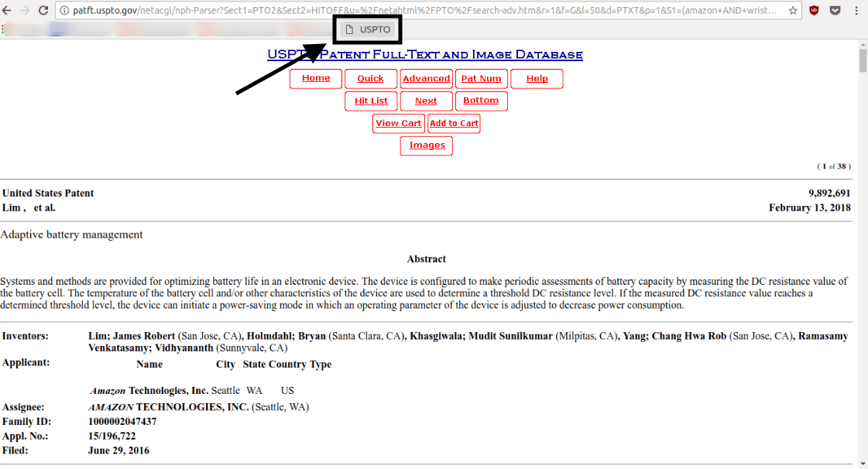Bookmark this page with the star icon
Viewport: 868px width, 469px height.
tap(793, 11)
